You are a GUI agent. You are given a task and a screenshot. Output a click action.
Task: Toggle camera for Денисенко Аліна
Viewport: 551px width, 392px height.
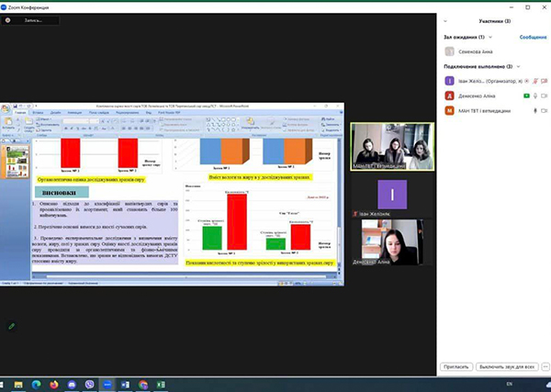click(545, 95)
